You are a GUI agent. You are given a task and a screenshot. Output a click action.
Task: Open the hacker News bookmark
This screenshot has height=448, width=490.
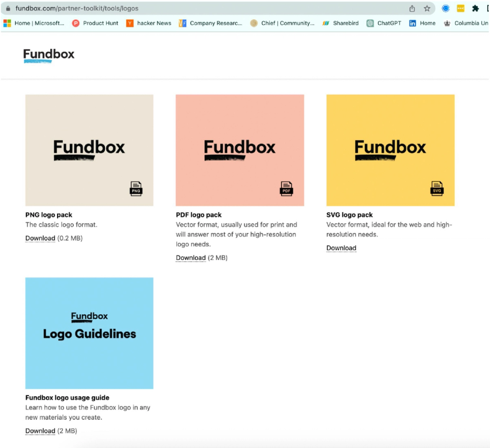[149, 23]
